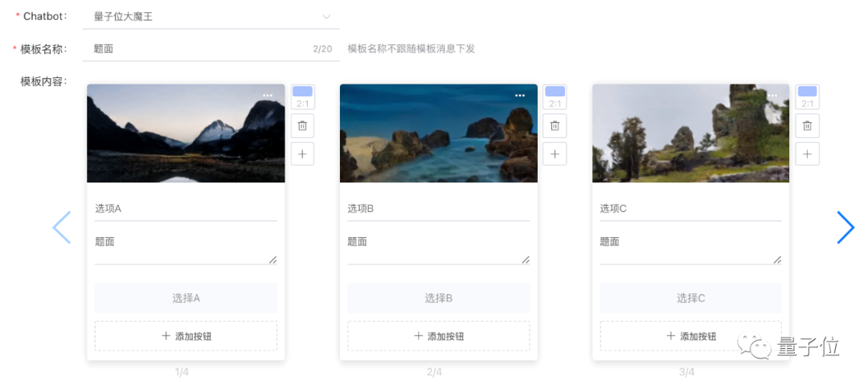Click 添加按钮 on the 选项B card
Screen dimensions: 868x385
pos(439,336)
